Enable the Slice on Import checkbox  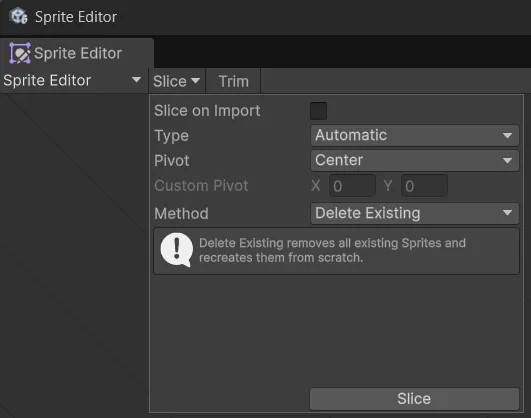click(318, 111)
